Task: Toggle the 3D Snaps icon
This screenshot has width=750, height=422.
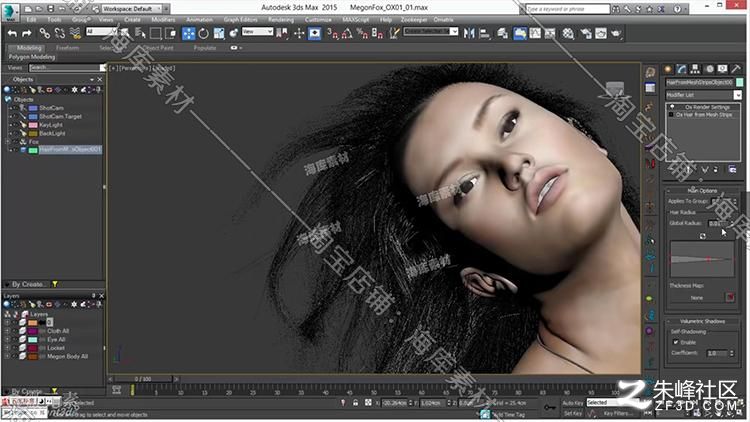Action: click(332, 33)
